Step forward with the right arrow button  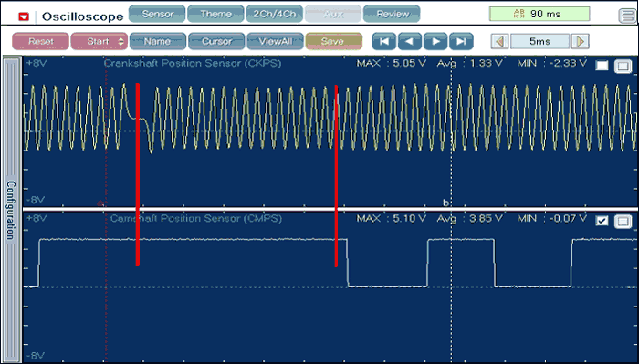435,42
